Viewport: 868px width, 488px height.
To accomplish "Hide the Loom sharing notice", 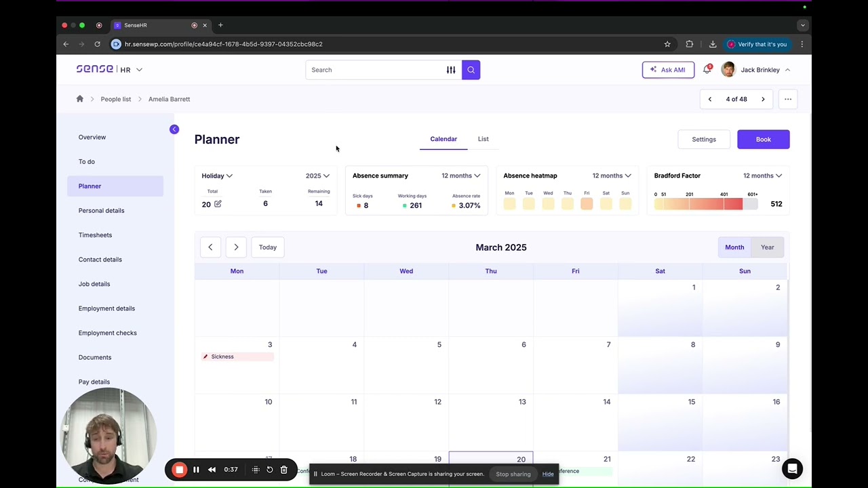I will click(x=548, y=474).
